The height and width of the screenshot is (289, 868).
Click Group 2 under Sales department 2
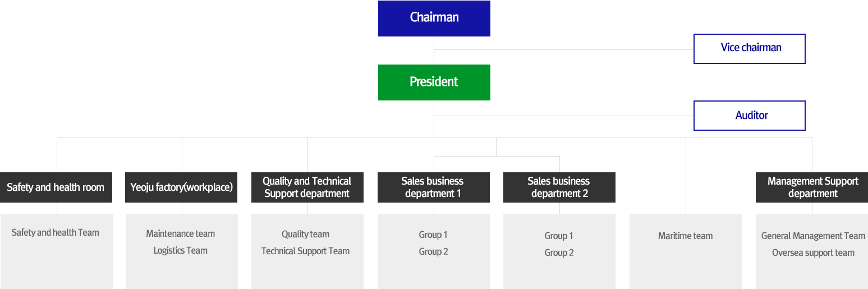[559, 253]
